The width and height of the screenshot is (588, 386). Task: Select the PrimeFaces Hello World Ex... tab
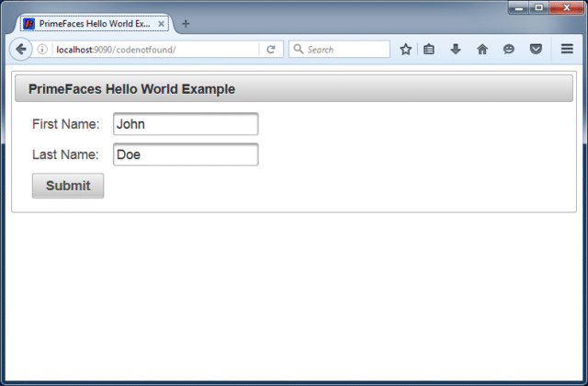point(94,24)
